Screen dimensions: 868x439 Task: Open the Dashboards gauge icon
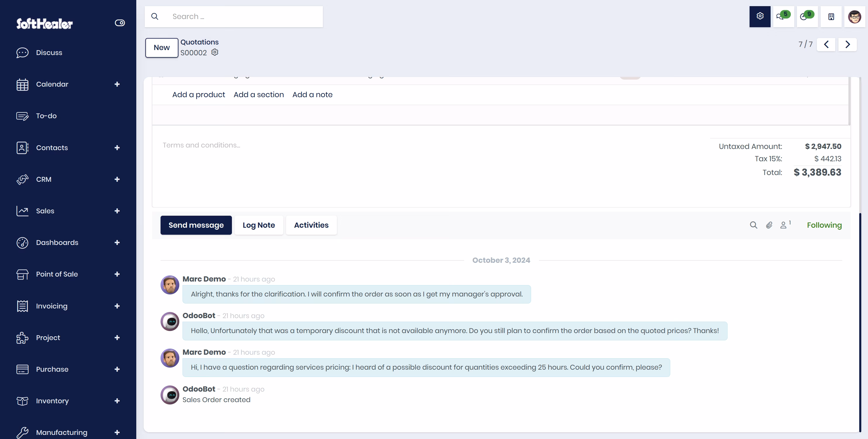tap(22, 243)
